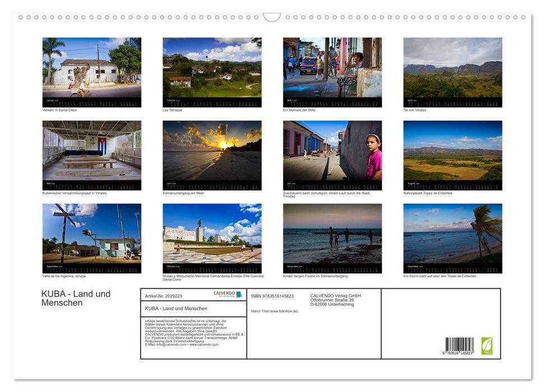Select the 'Tal von Viñales' April photo
The height and width of the screenshot is (392, 544).
click(x=453, y=68)
